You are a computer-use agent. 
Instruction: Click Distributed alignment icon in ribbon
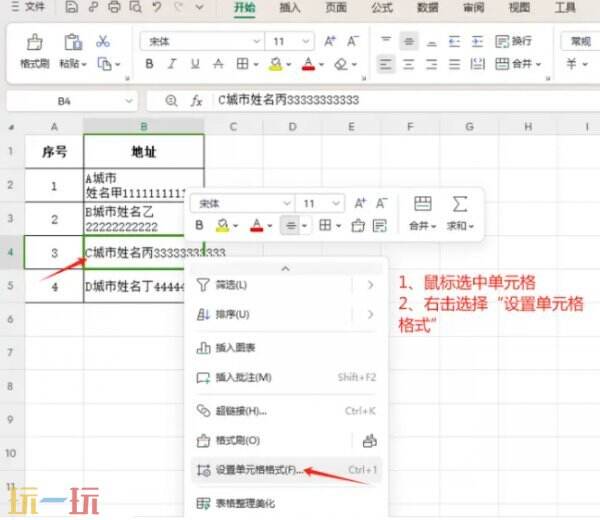click(477, 64)
